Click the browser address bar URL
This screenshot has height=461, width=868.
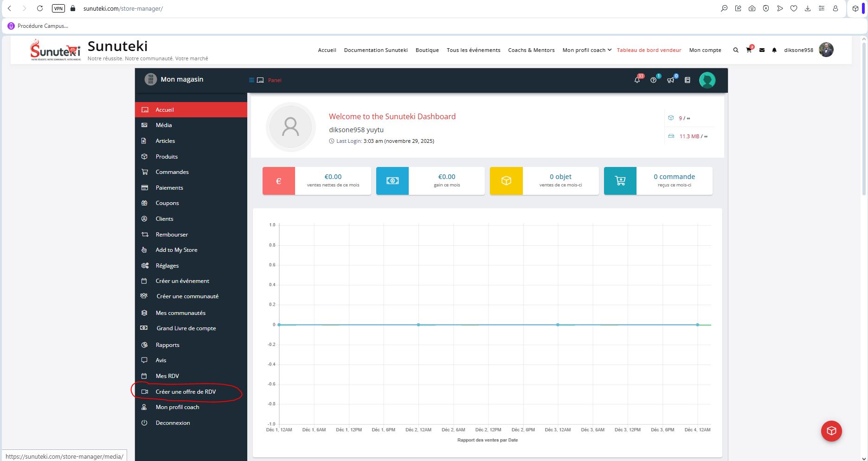[123, 8]
